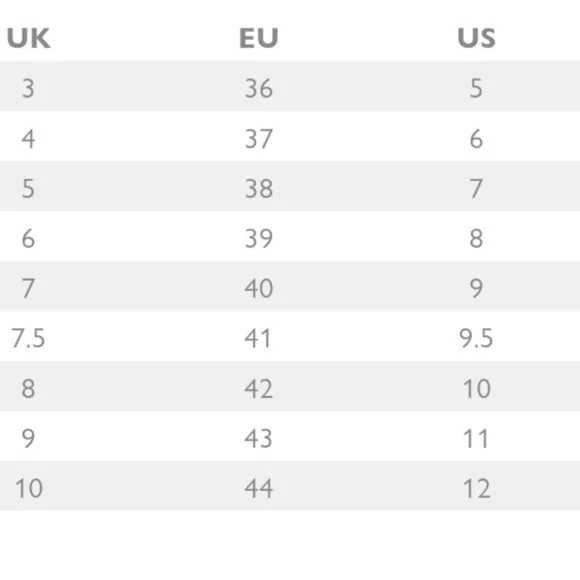Click UK size 6 value
Screen dimensions: 580x580
28,239
